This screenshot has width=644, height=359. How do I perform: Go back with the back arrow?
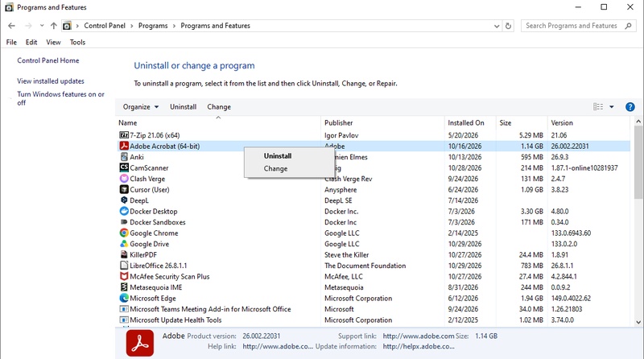11,26
